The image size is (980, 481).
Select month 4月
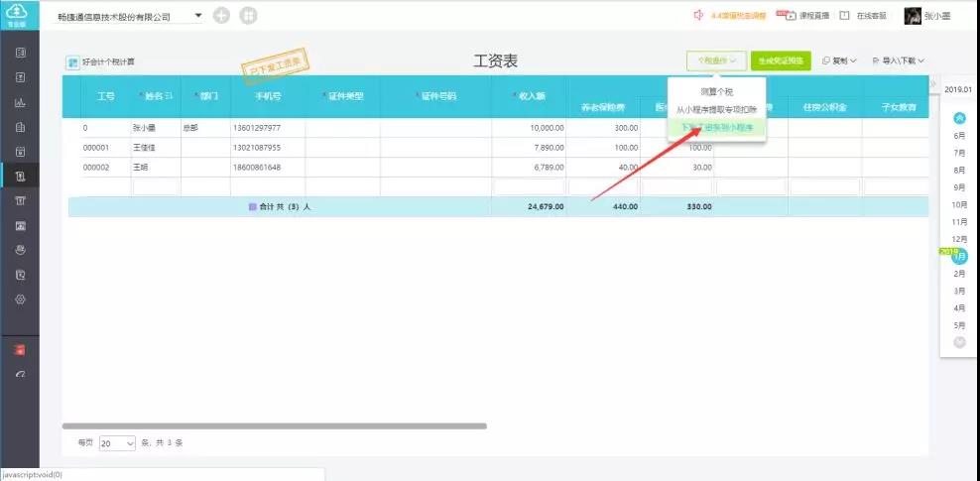click(x=959, y=308)
